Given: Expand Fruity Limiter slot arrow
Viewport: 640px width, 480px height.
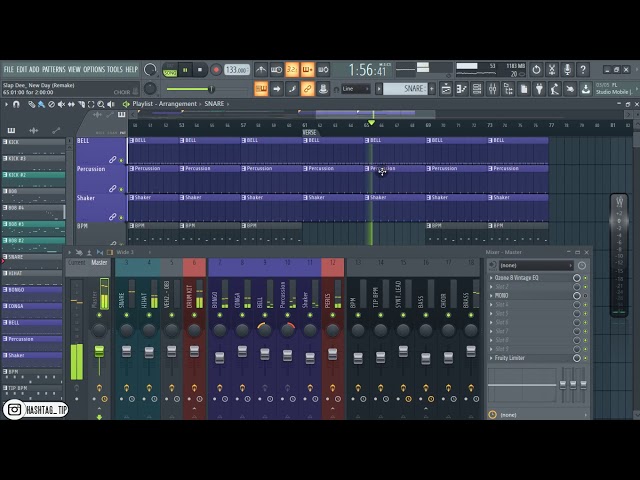Looking at the screenshot, I should tap(491, 358).
